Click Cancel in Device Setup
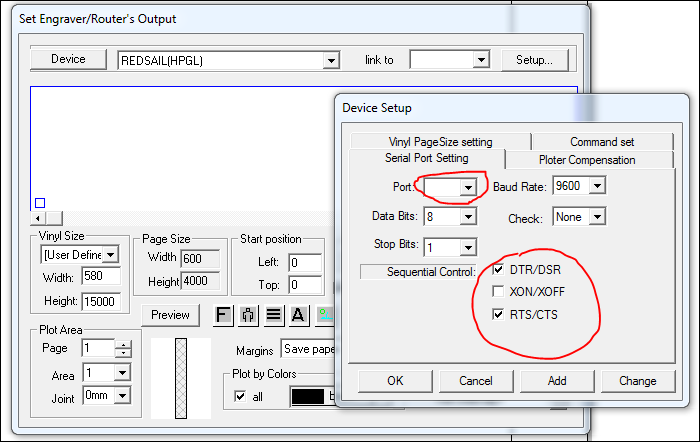700x442 pixels. pos(476,381)
